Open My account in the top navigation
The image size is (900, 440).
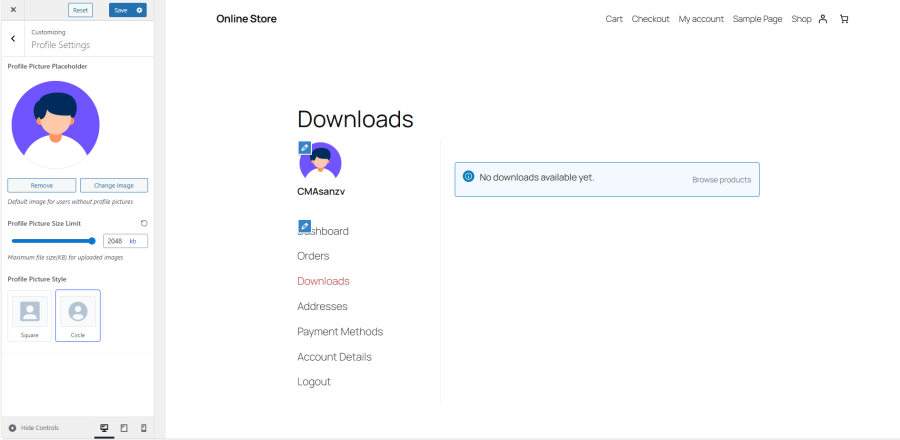(x=701, y=19)
